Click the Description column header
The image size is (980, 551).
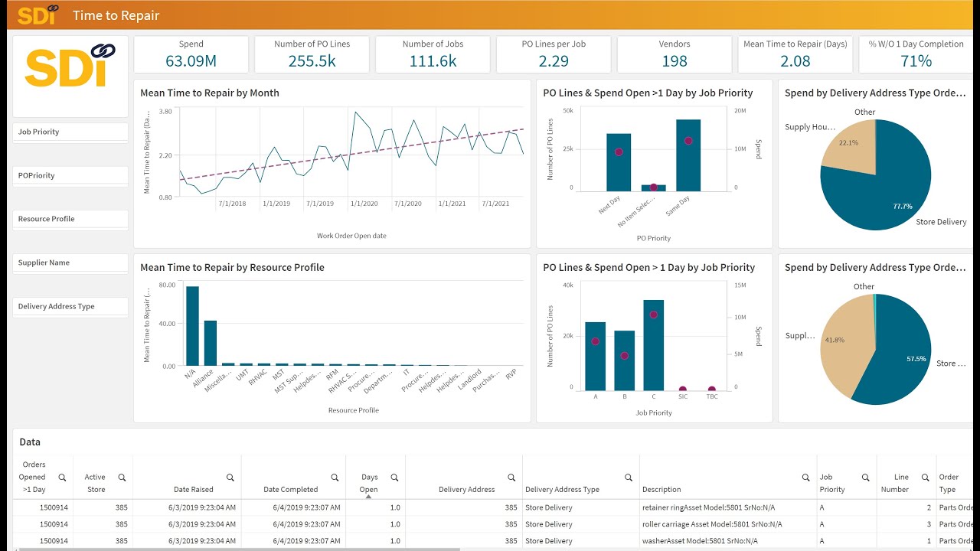click(x=661, y=490)
